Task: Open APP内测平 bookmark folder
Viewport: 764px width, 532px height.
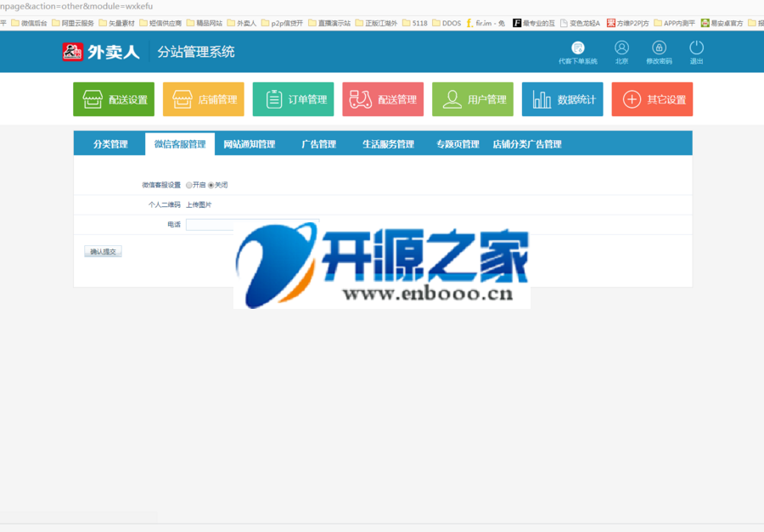Action: pyautogui.click(x=674, y=23)
